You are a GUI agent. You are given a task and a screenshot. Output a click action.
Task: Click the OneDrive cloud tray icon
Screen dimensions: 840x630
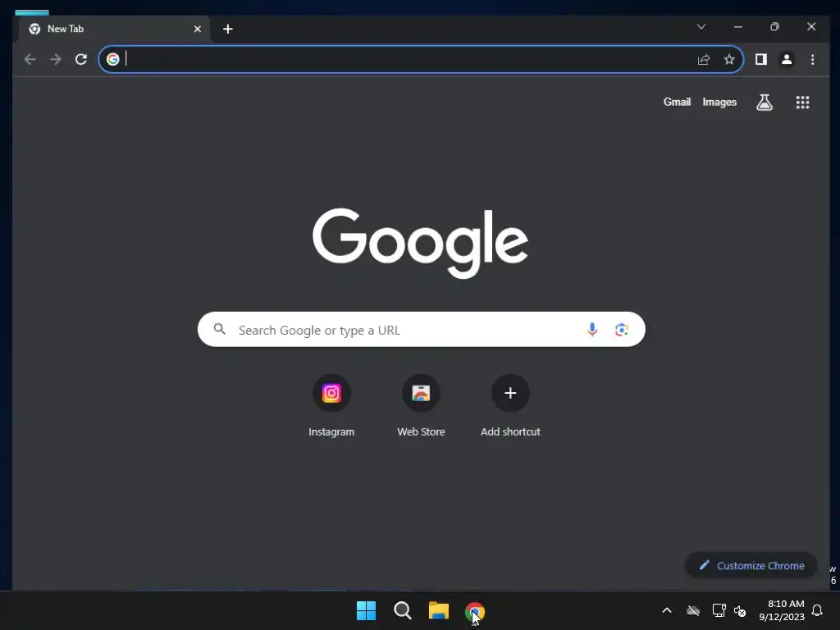coord(693,610)
